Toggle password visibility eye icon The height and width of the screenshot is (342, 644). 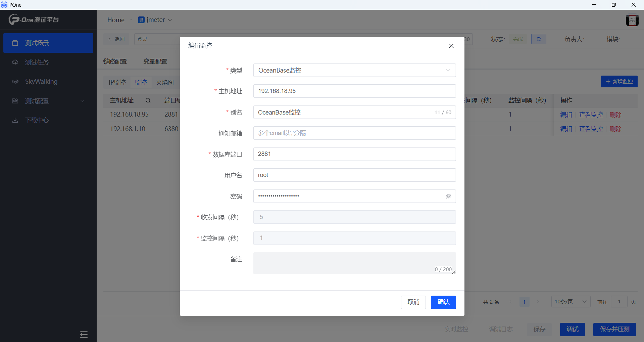point(448,196)
